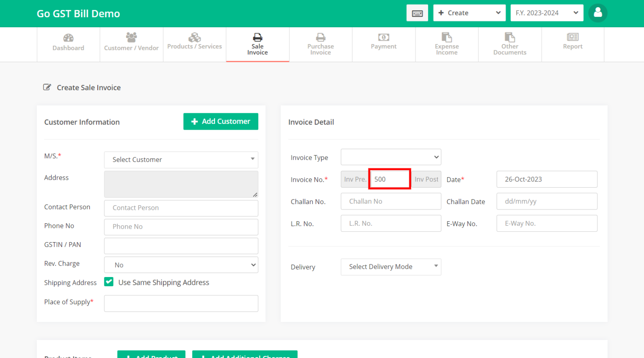Click inside the Challan No field

click(390, 201)
